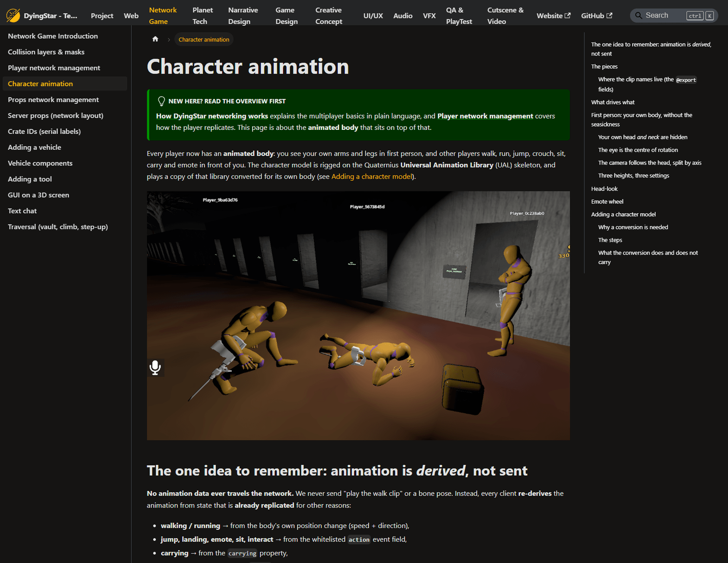Click the 'animation is derived, not sent' heading

click(337, 471)
